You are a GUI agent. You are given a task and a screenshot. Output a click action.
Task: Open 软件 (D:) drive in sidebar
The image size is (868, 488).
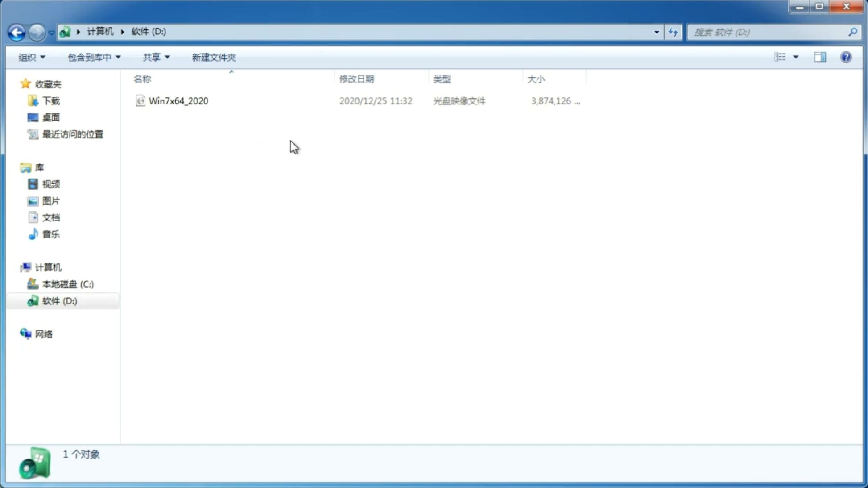tap(59, 301)
